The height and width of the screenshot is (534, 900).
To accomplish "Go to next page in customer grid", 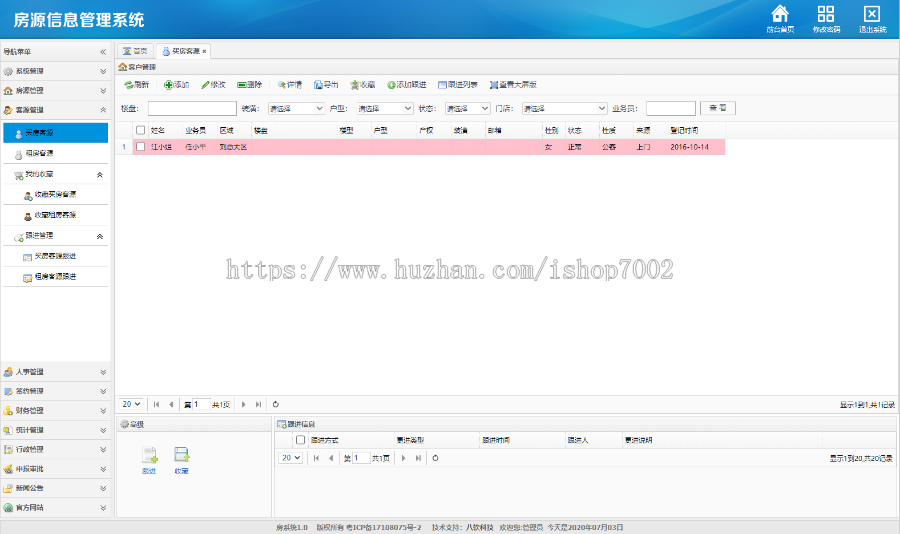I will tap(243, 405).
